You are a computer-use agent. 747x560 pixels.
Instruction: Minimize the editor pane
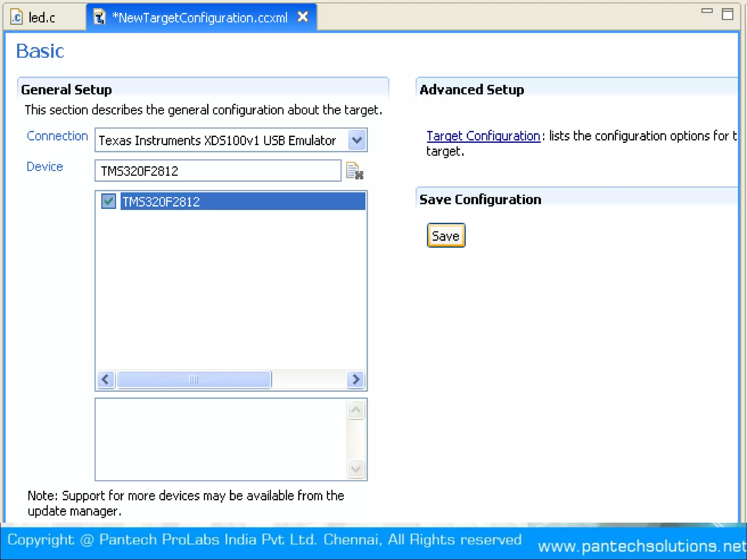[707, 11]
